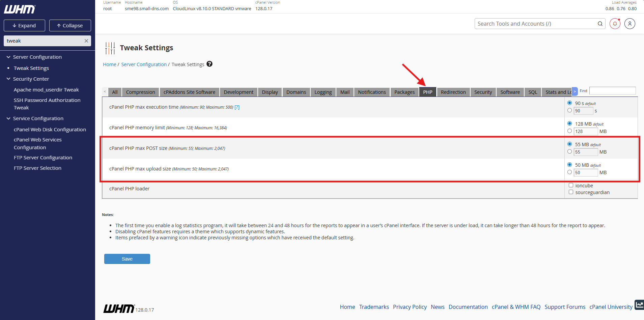
Task: Collapse the Server Configuration section
Action: [8, 57]
